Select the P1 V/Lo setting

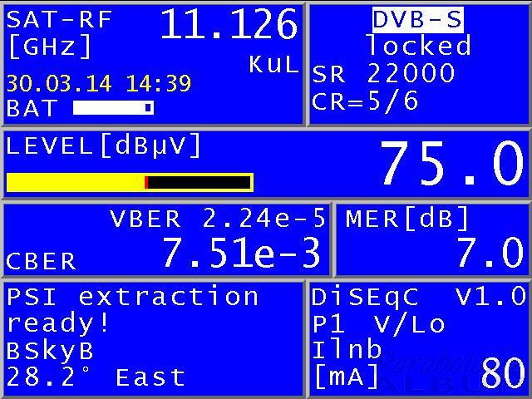(378, 324)
